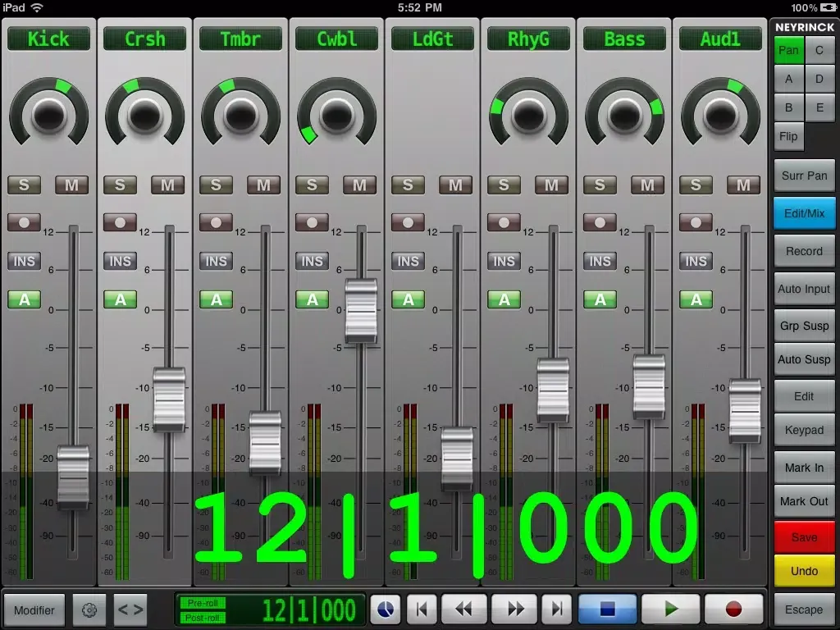The image size is (840, 630).
Task: Record-arm the Kick track
Action: point(24,222)
